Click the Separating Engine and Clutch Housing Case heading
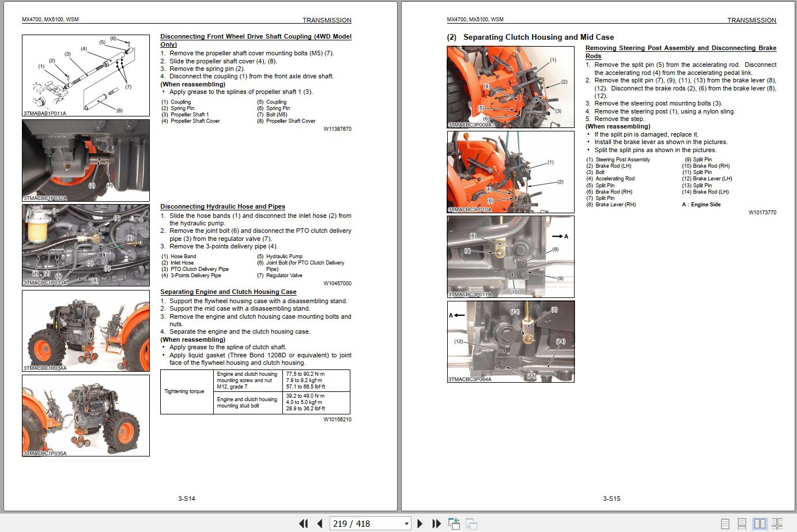The width and height of the screenshot is (797, 532). click(x=228, y=292)
